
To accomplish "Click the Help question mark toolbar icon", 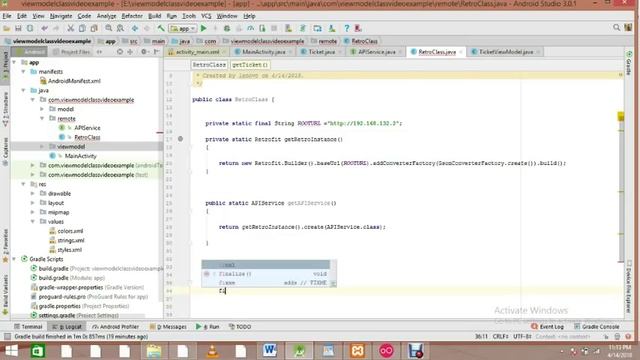I will [347, 29].
